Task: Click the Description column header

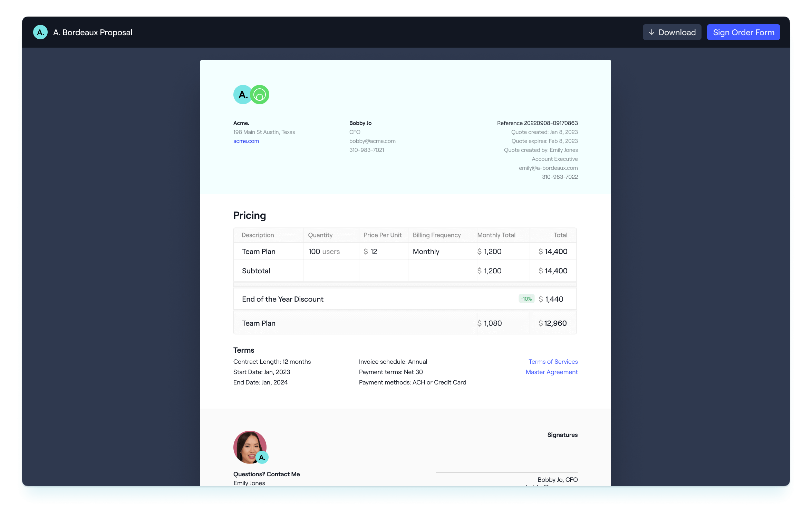Action: tap(258, 235)
